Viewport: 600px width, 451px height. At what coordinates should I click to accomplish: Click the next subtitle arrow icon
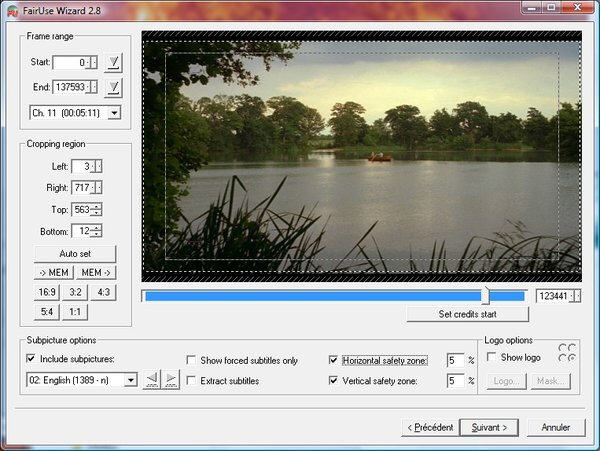click(x=171, y=380)
